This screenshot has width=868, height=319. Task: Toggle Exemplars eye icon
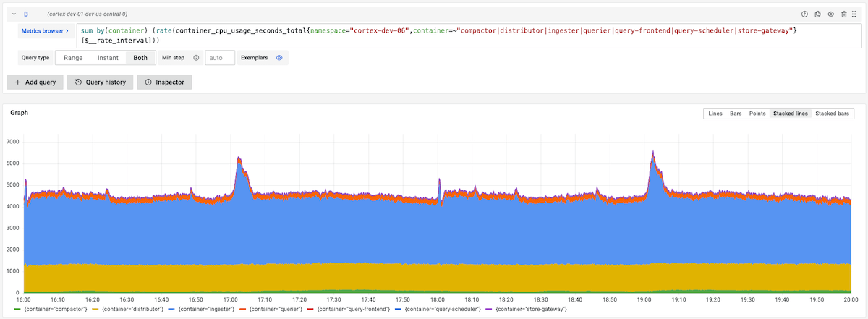click(x=279, y=57)
